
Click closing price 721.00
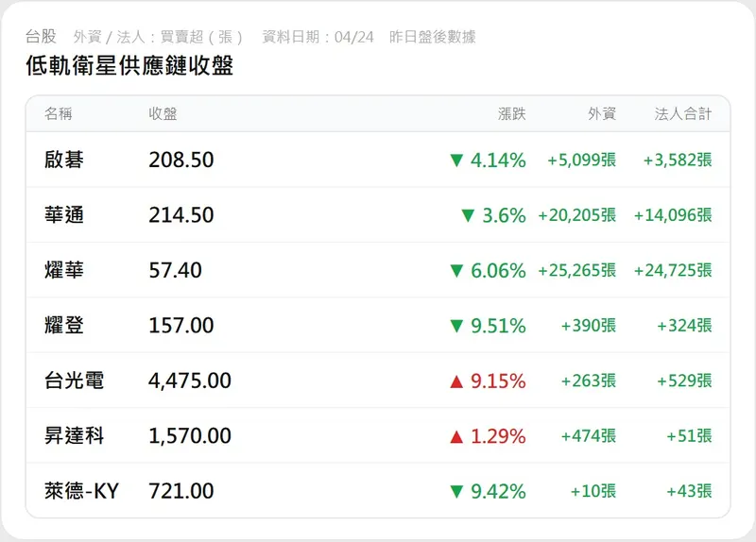181,491
